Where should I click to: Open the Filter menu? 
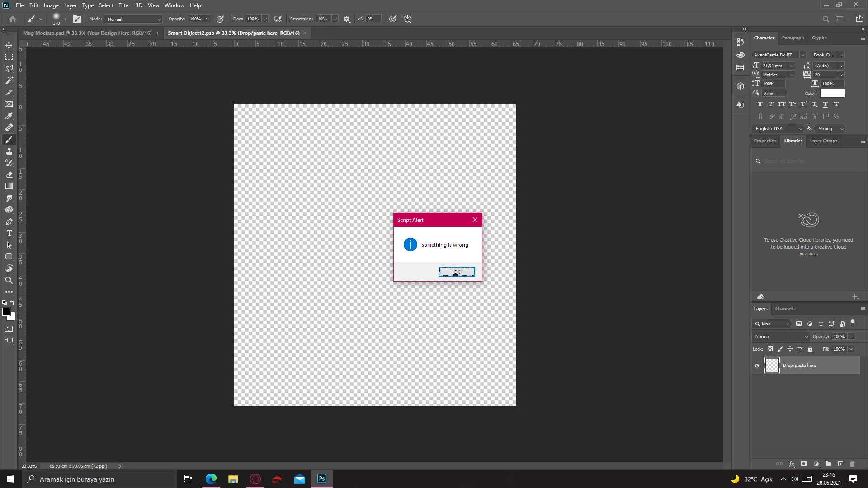124,5
